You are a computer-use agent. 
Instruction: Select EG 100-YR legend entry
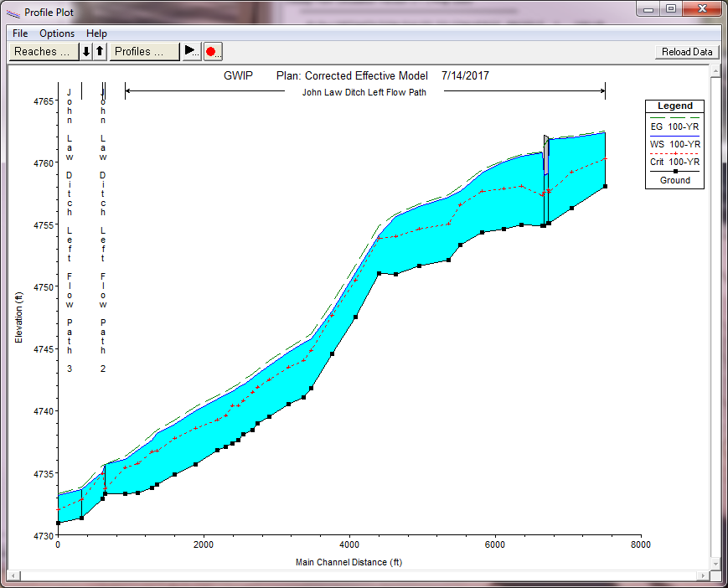tap(674, 126)
